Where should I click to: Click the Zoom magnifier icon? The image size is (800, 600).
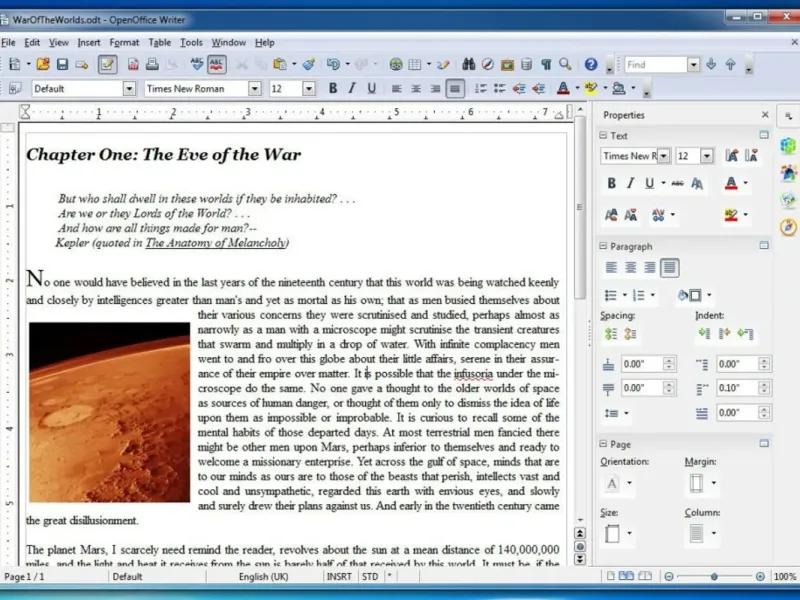[565, 64]
